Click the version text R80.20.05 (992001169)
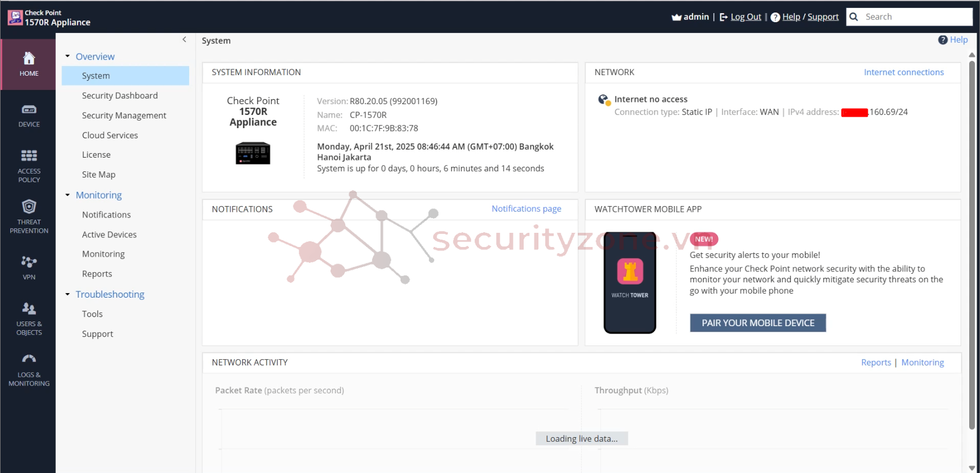Image resolution: width=980 pixels, height=473 pixels. pos(394,101)
